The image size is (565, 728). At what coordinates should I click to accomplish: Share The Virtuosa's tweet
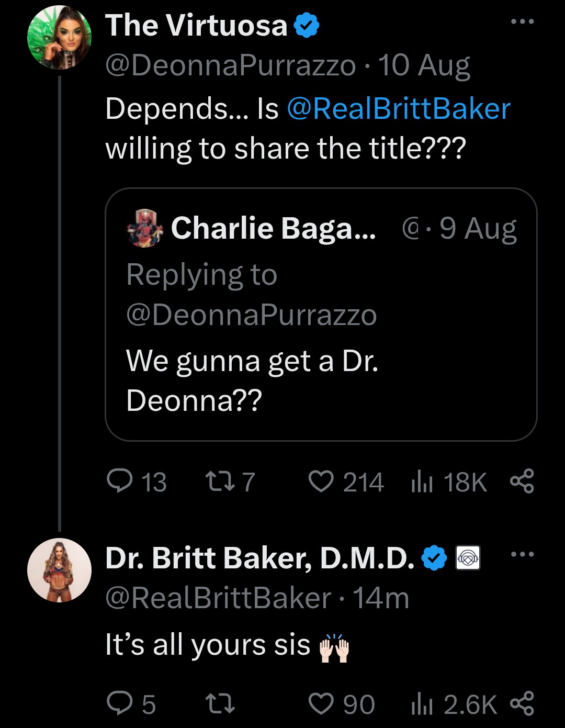click(x=522, y=481)
